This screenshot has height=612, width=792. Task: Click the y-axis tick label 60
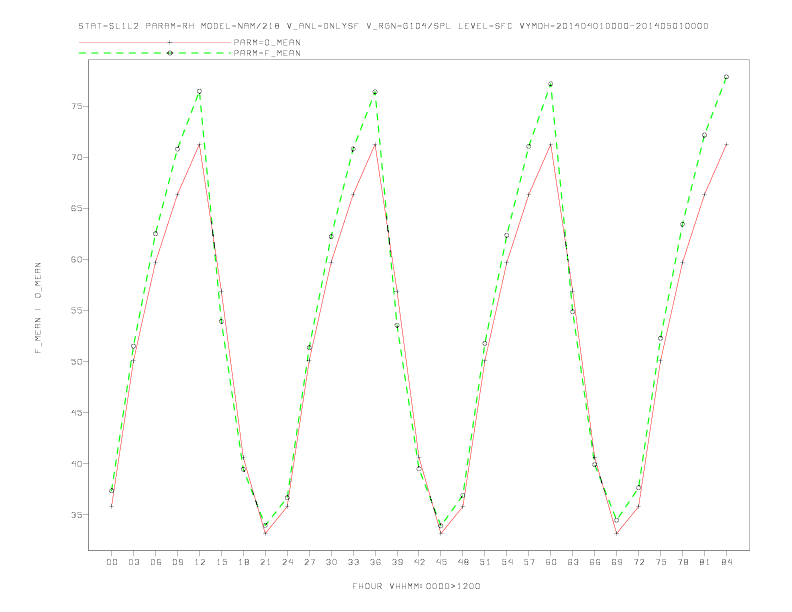pos(77,260)
